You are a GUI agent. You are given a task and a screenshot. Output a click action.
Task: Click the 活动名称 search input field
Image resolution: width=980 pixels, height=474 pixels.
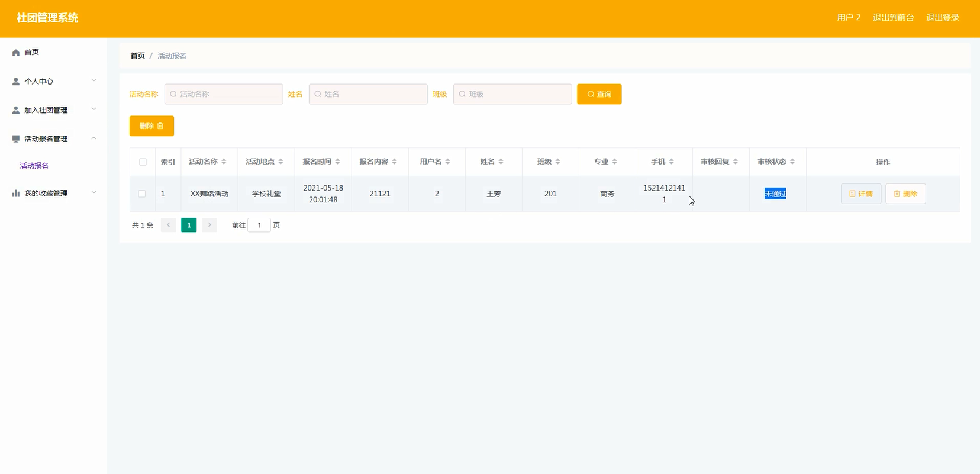pos(224,94)
